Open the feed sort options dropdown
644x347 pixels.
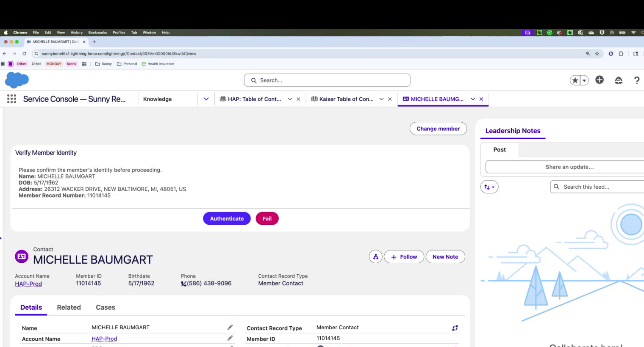489,187
